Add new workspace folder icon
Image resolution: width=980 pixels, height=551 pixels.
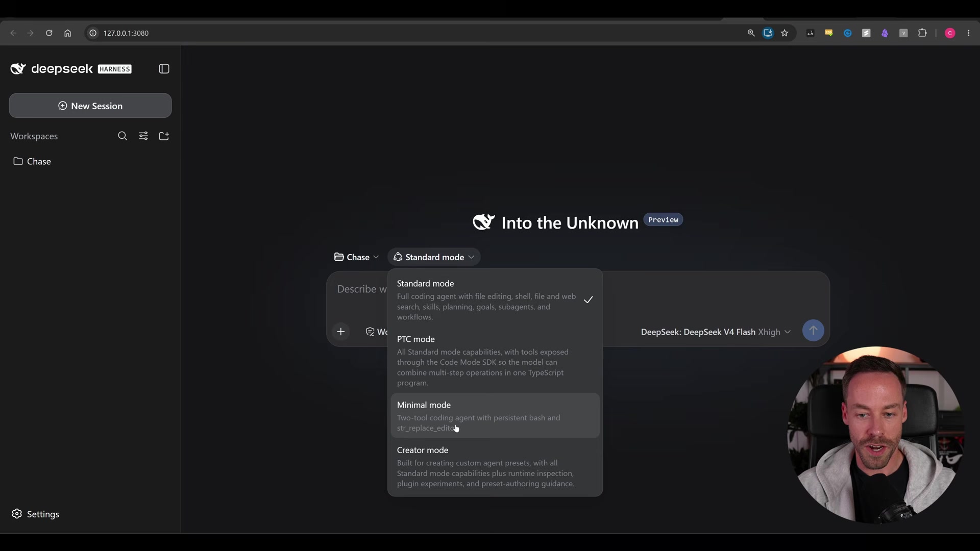(164, 136)
